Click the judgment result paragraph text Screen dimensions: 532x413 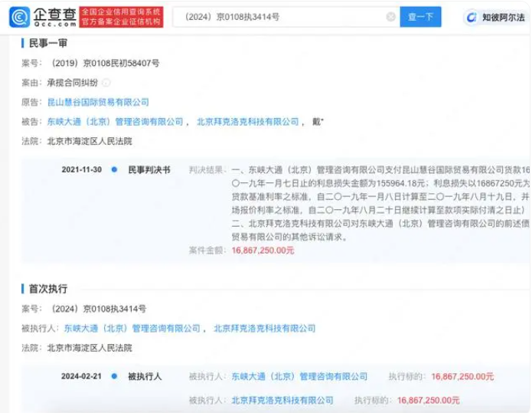click(380, 203)
